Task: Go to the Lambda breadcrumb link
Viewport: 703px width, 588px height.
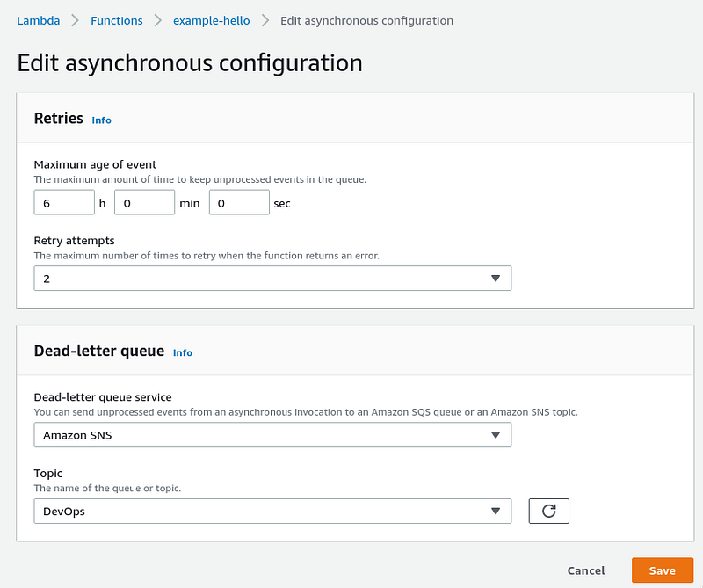Action: [x=38, y=20]
